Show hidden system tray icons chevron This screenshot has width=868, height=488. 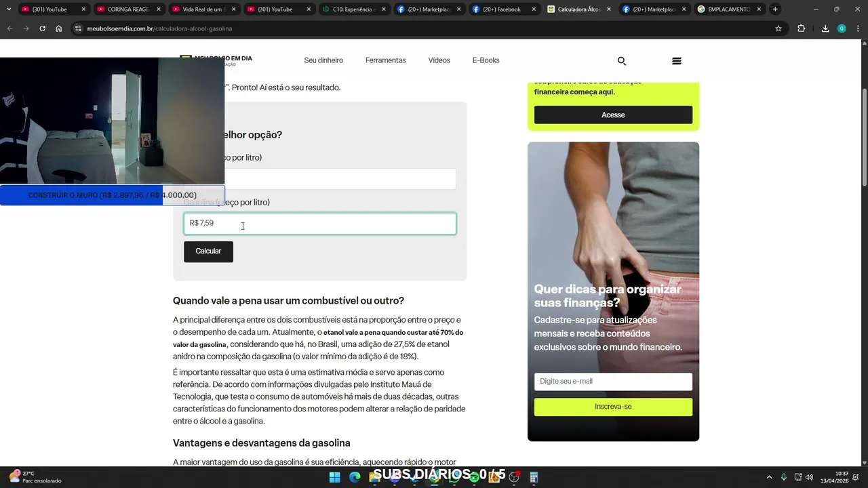click(x=769, y=477)
